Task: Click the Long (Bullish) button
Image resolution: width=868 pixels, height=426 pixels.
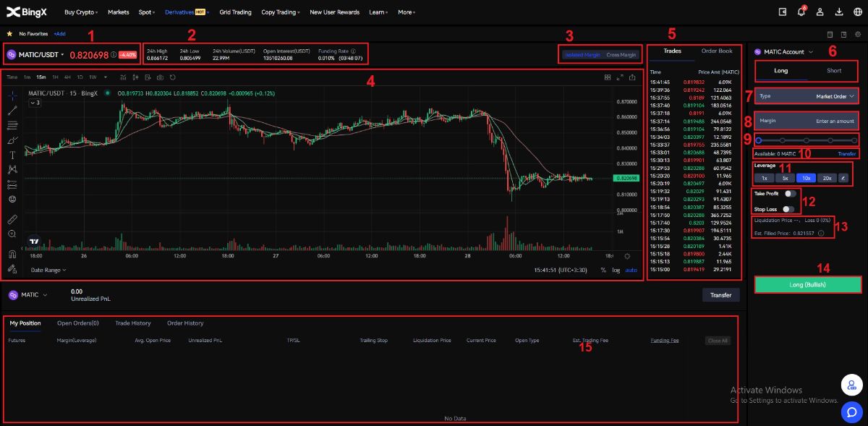Action: [x=807, y=284]
